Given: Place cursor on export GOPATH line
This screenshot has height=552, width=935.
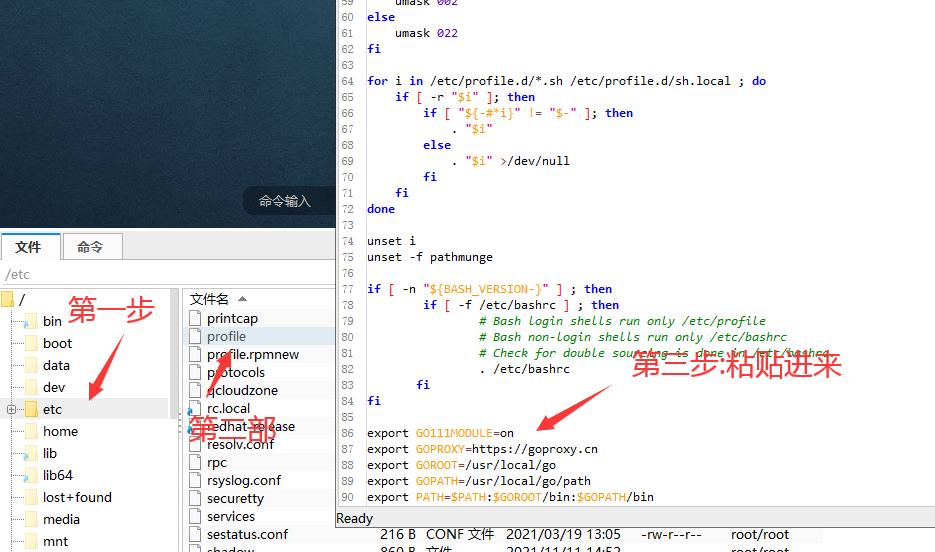Looking at the screenshot, I should (479, 481).
